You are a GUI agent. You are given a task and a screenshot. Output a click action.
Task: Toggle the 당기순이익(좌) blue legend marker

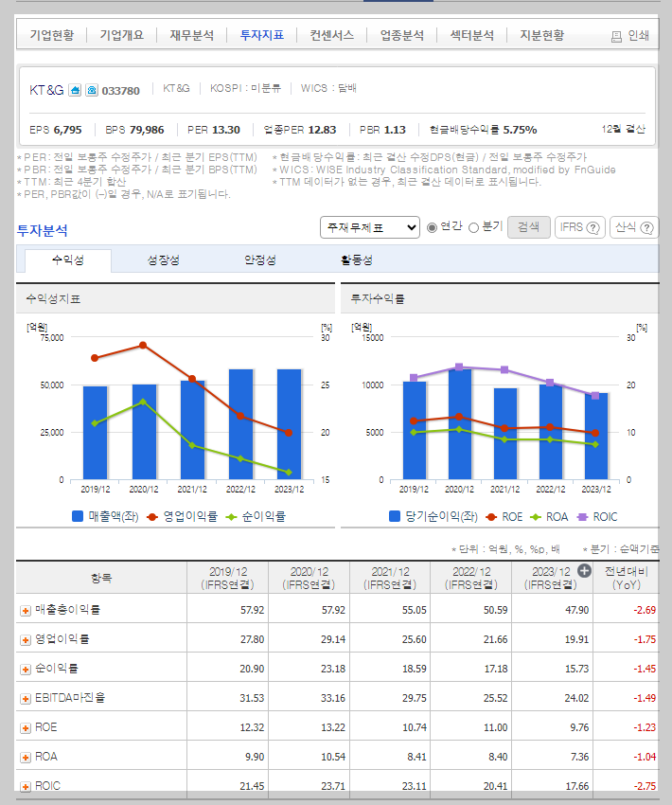[395, 516]
